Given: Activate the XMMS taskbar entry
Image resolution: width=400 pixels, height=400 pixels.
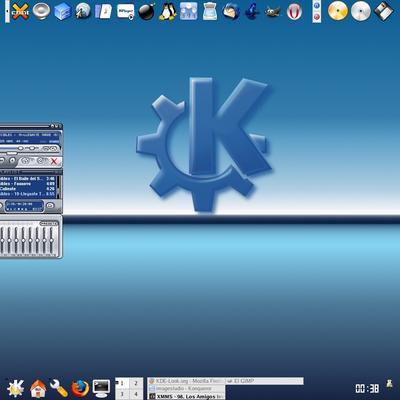Looking at the screenshot, I should coord(186,396).
